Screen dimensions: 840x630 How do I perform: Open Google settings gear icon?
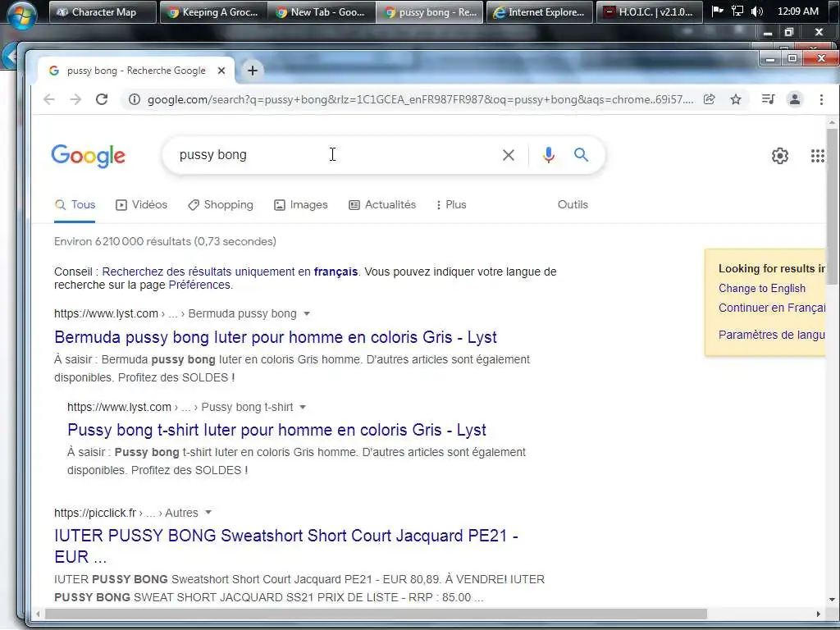pyautogui.click(x=780, y=156)
